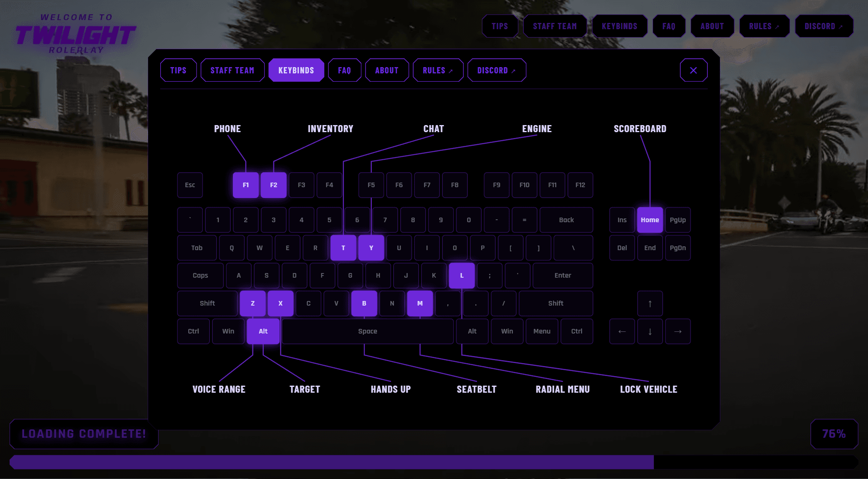Click the highlighted Z voice range key

(252, 303)
